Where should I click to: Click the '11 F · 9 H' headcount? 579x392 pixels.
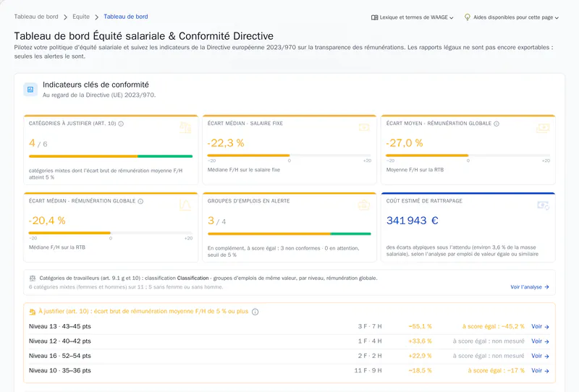click(368, 370)
